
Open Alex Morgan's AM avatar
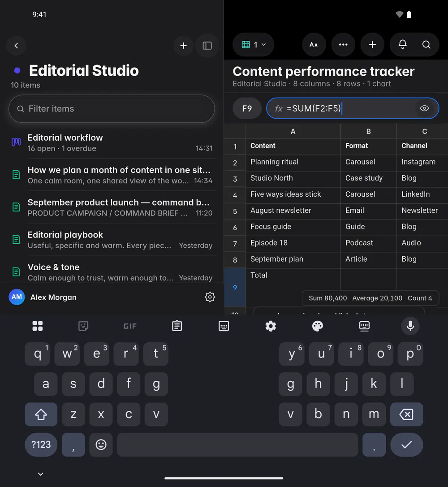[17, 297]
